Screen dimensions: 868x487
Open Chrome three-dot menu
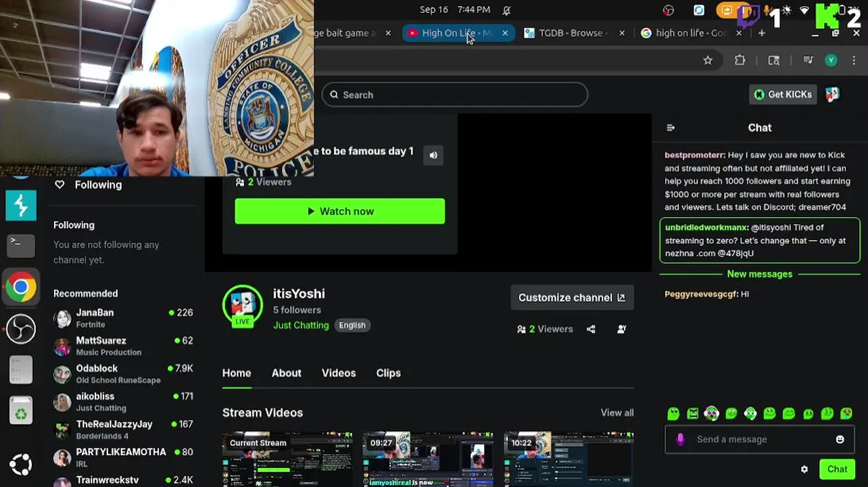point(854,60)
